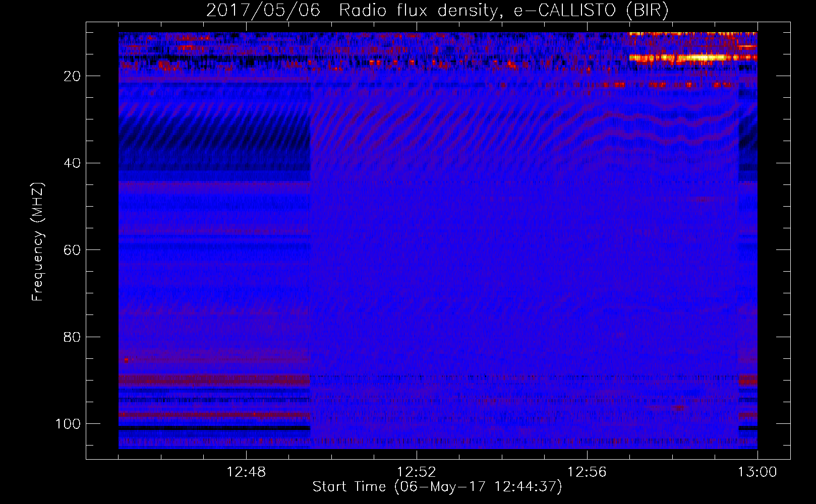Click the y-axis label "Frequency (MHZ)"
Image resolution: width=816 pixels, height=504 pixels.
point(38,241)
